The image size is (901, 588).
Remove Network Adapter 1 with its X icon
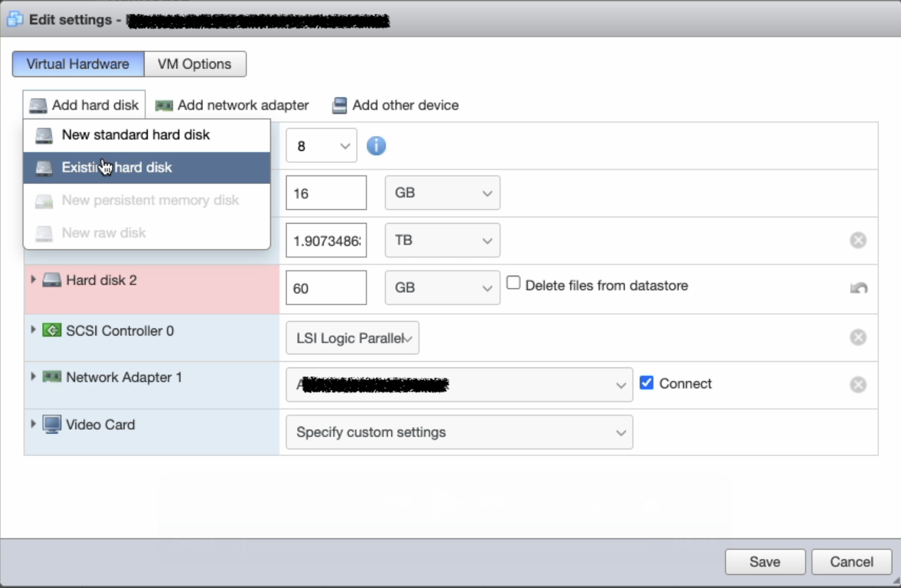(858, 384)
